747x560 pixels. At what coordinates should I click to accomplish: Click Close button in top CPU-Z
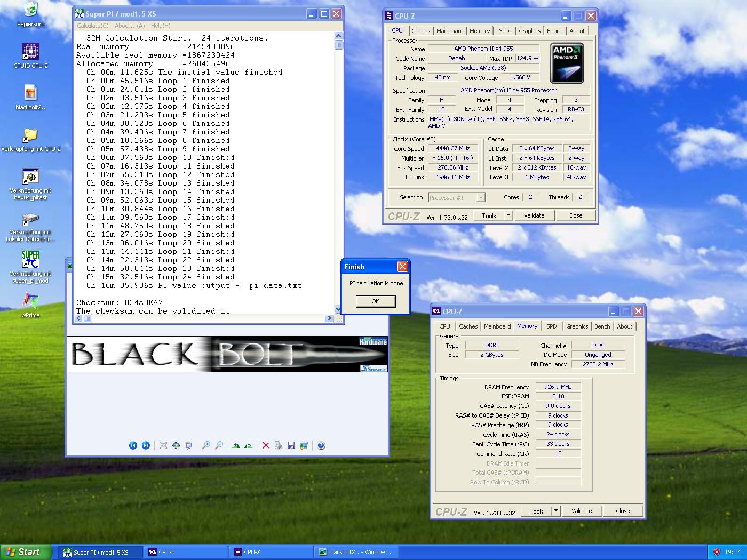point(575,215)
